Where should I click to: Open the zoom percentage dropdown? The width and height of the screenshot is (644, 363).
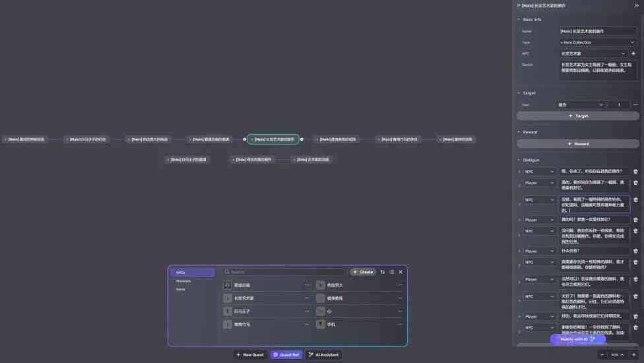(618, 355)
